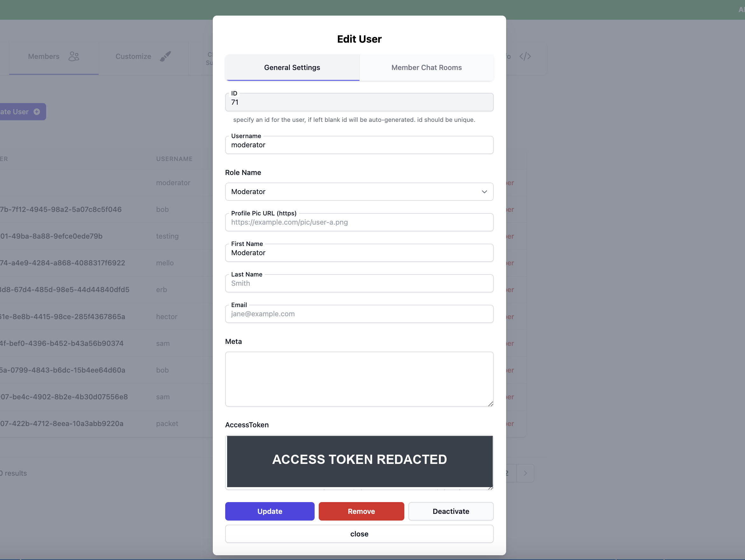This screenshot has width=745, height=560.
Task: Edit the Username input field
Action: [359, 145]
